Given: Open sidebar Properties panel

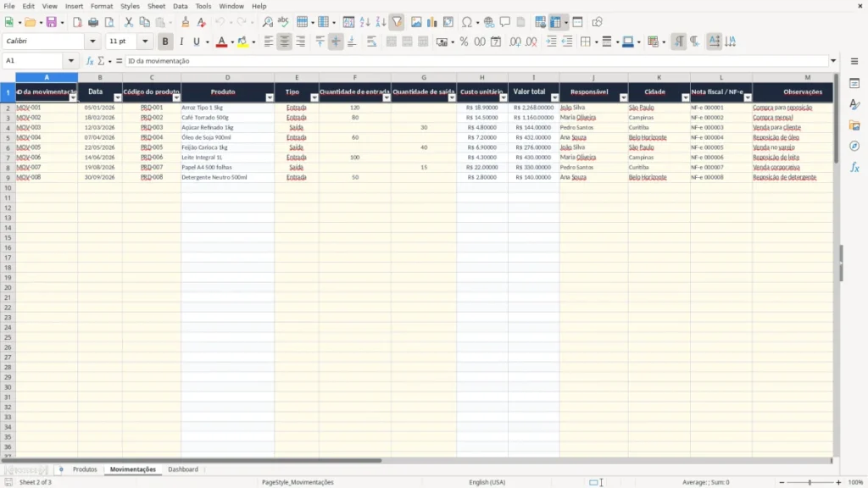Looking at the screenshot, I should [x=854, y=84].
